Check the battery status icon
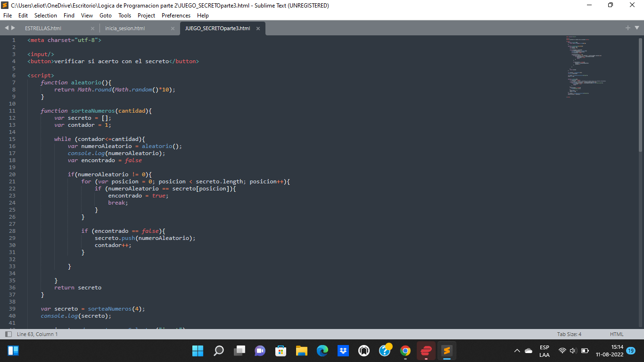 585,351
